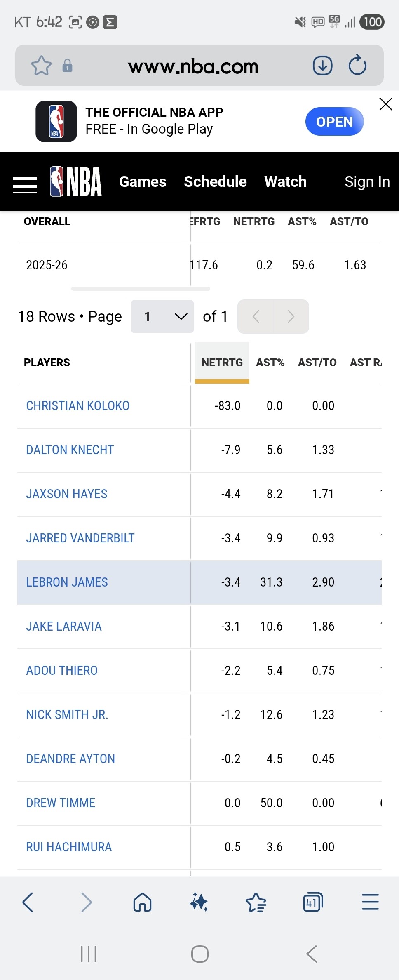The image size is (399, 980).
Task: Reload the page
Action: coord(357,66)
